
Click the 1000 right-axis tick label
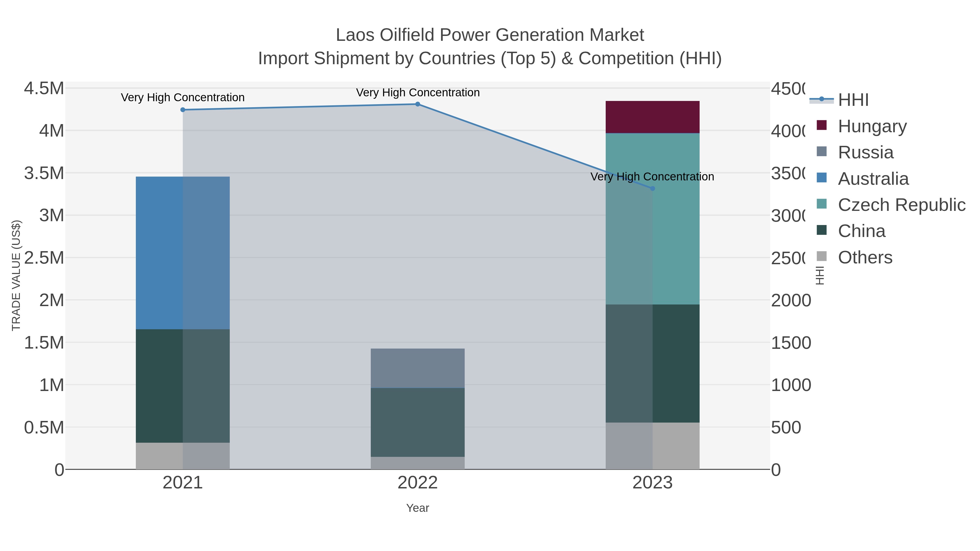791,385
